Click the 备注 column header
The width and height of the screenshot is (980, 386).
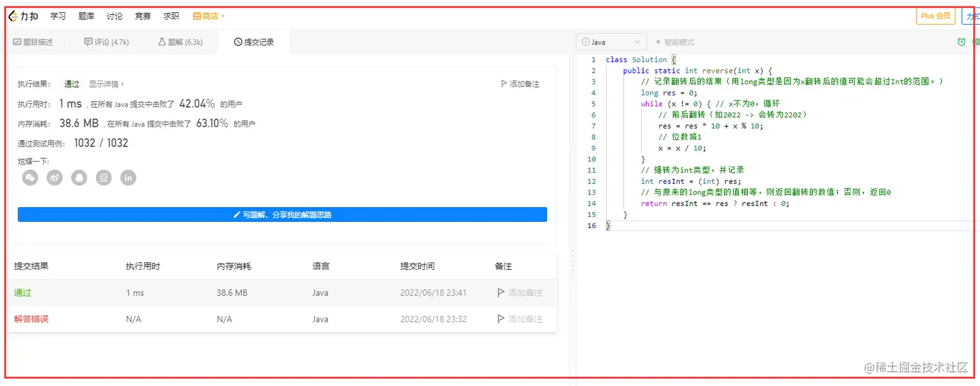tap(504, 266)
